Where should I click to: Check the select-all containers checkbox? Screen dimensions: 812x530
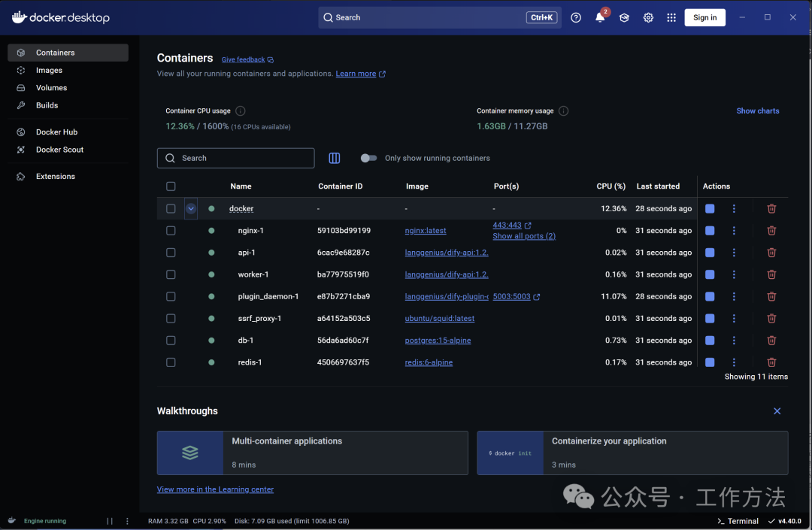coord(171,186)
